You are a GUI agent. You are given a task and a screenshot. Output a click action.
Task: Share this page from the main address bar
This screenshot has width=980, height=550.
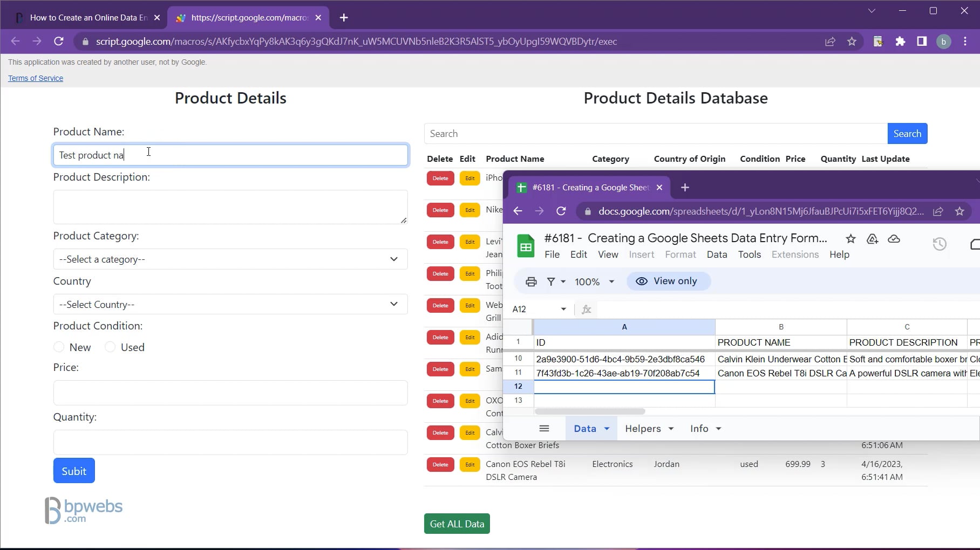pos(830,42)
